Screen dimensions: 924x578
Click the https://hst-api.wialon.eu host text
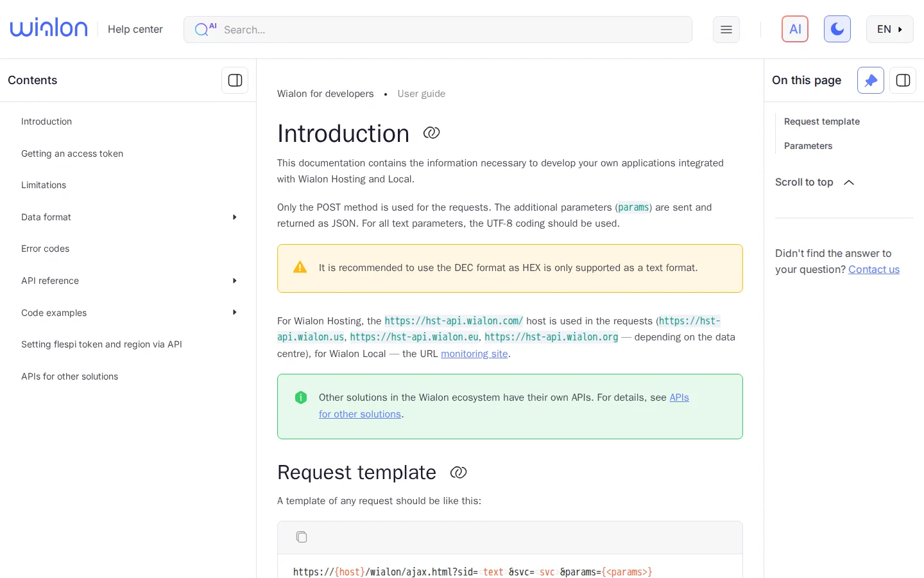coord(415,337)
